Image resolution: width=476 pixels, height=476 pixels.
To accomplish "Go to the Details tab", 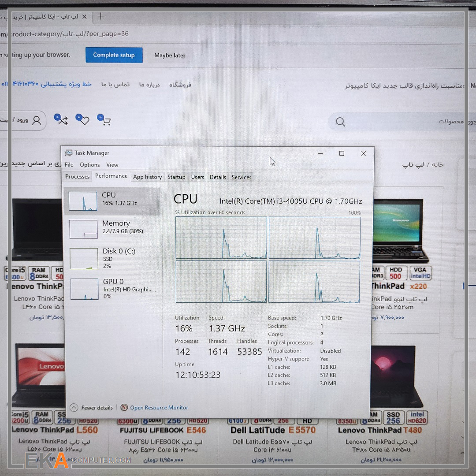I will point(218,177).
